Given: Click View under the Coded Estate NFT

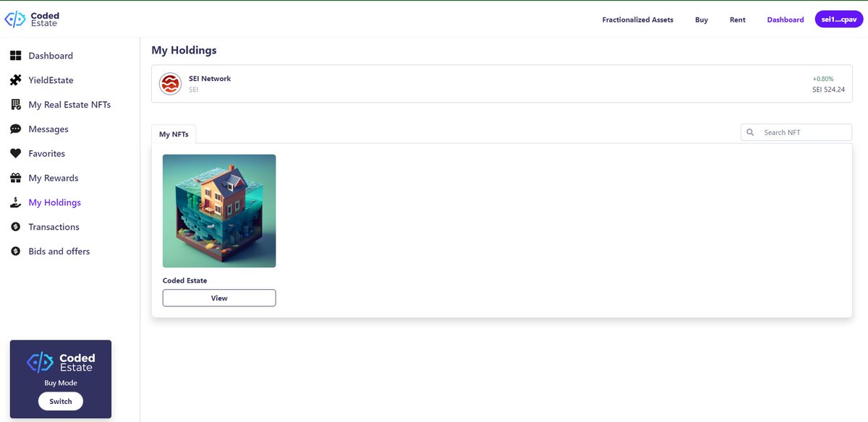Looking at the screenshot, I should tap(219, 298).
